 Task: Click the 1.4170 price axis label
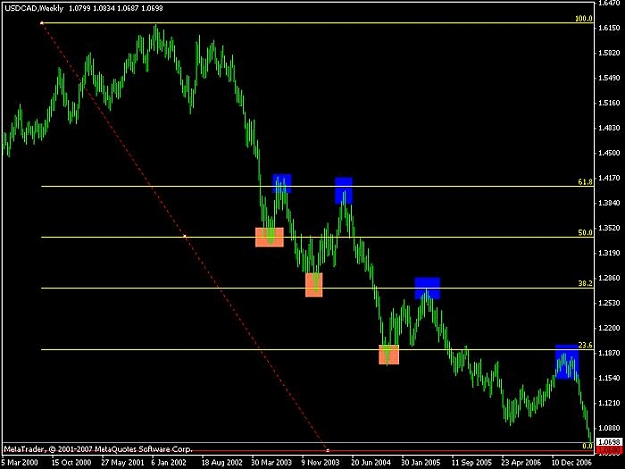point(609,178)
